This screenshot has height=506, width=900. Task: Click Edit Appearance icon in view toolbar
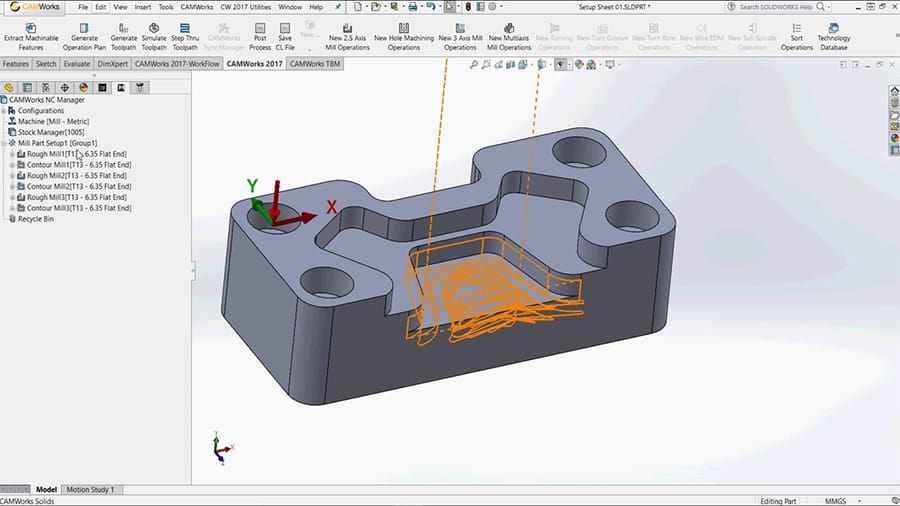click(579, 65)
